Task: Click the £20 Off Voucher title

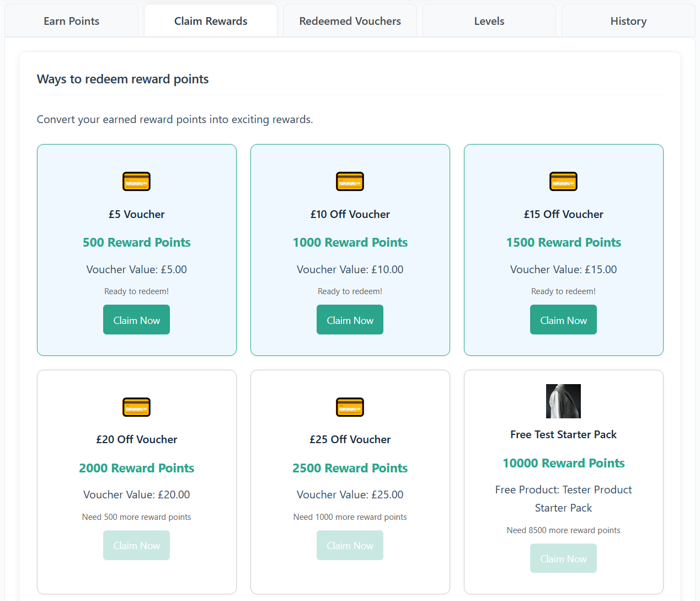Action: coord(136,439)
